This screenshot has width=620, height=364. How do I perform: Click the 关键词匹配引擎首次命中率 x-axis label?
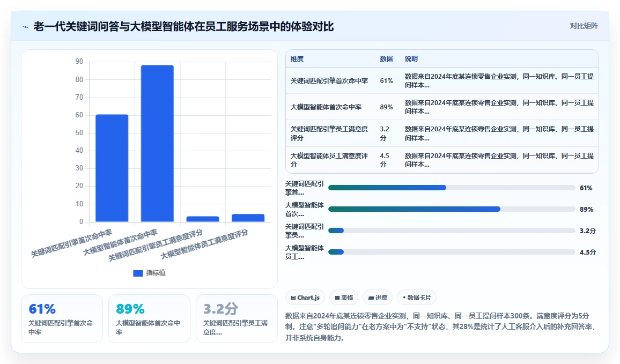coord(71,243)
